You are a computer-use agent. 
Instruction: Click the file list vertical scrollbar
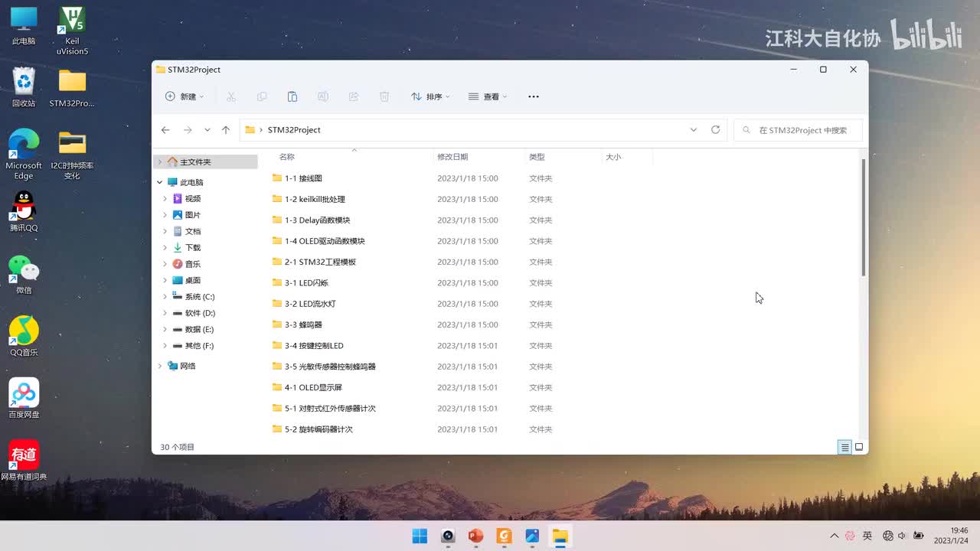[864, 218]
